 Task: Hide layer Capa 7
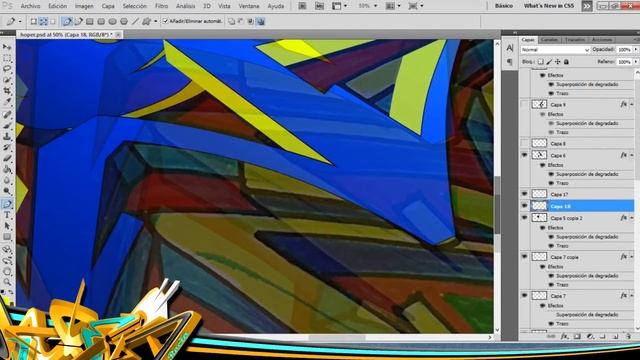pyautogui.click(x=524, y=296)
